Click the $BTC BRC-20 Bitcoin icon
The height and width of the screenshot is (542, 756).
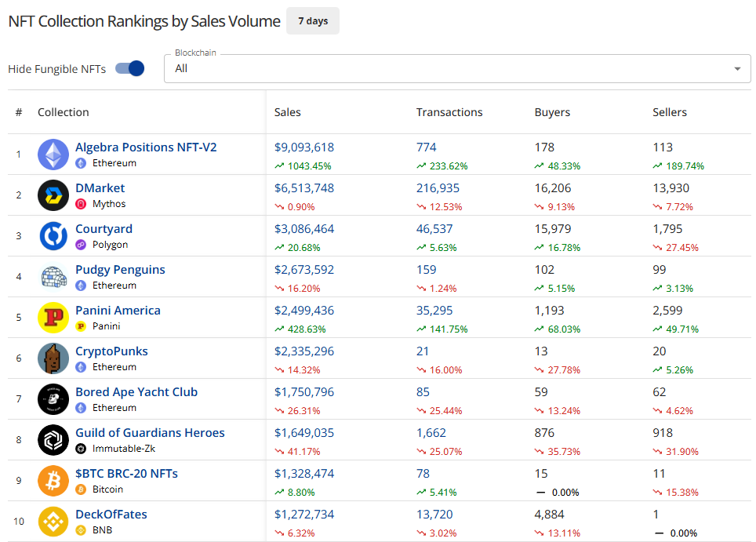pyautogui.click(x=53, y=481)
